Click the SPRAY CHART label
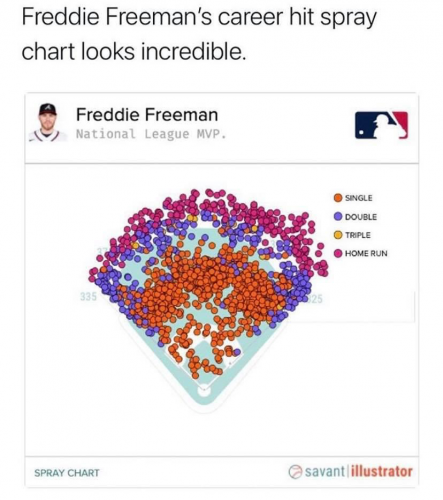 pyautogui.click(x=67, y=473)
